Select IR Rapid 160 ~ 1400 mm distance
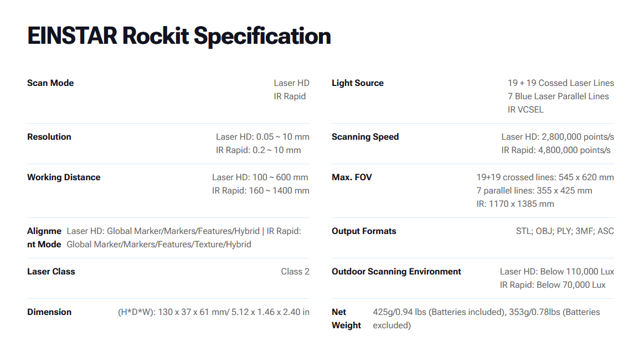This screenshot has width=644, height=351. click(260, 191)
